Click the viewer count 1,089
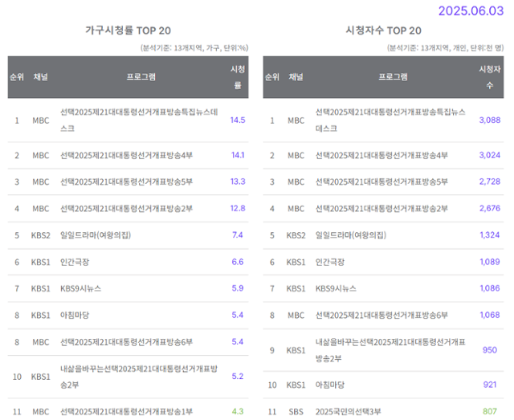This screenshot has width=514, height=420. (x=490, y=262)
